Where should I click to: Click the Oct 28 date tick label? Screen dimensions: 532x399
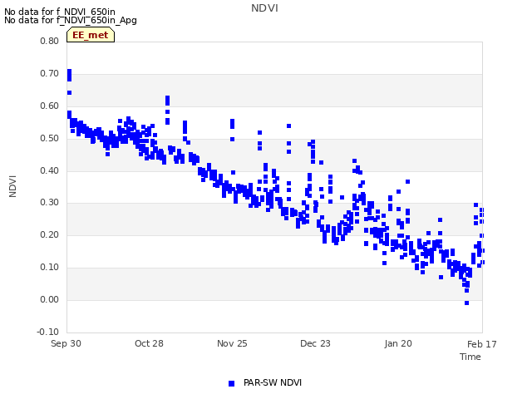149,343
